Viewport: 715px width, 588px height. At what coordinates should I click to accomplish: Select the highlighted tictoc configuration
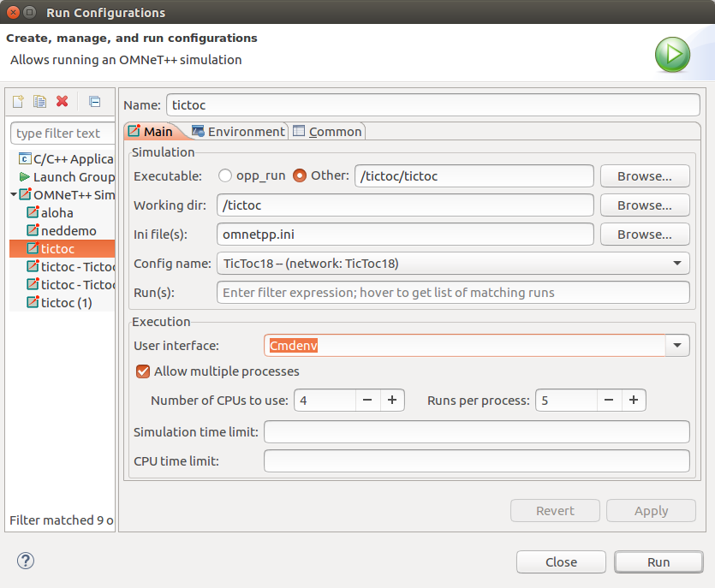pos(63,248)
